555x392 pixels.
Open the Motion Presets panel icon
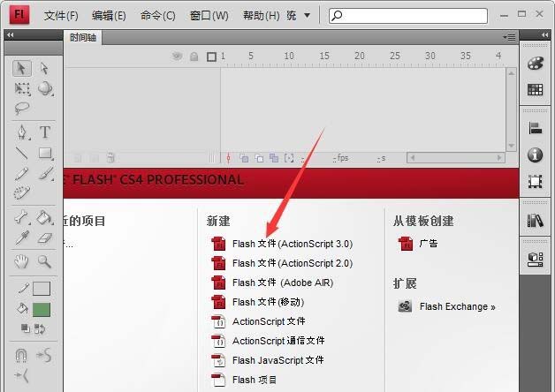coord(536,259)
